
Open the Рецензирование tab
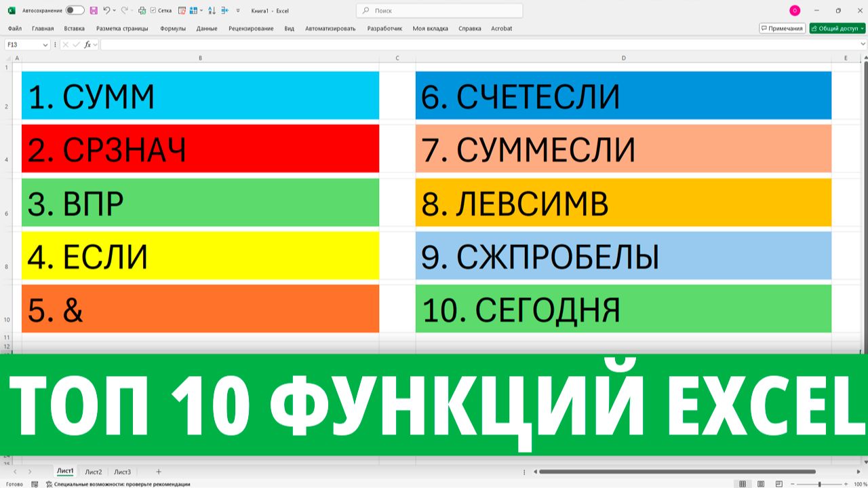click(x=251, y=29)
